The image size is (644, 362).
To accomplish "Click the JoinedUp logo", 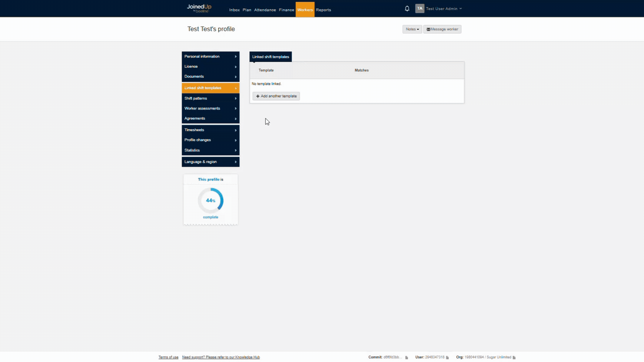I will coord(199,8).
